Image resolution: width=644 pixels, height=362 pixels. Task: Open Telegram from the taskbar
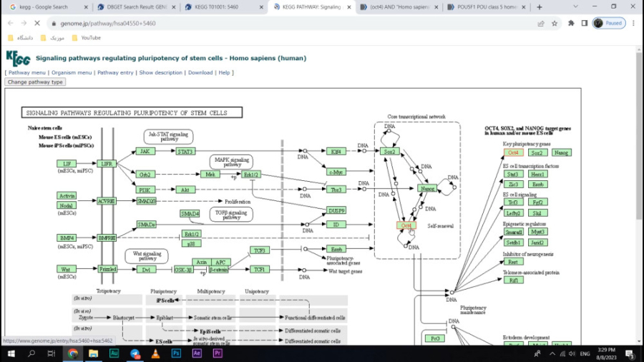135,353
